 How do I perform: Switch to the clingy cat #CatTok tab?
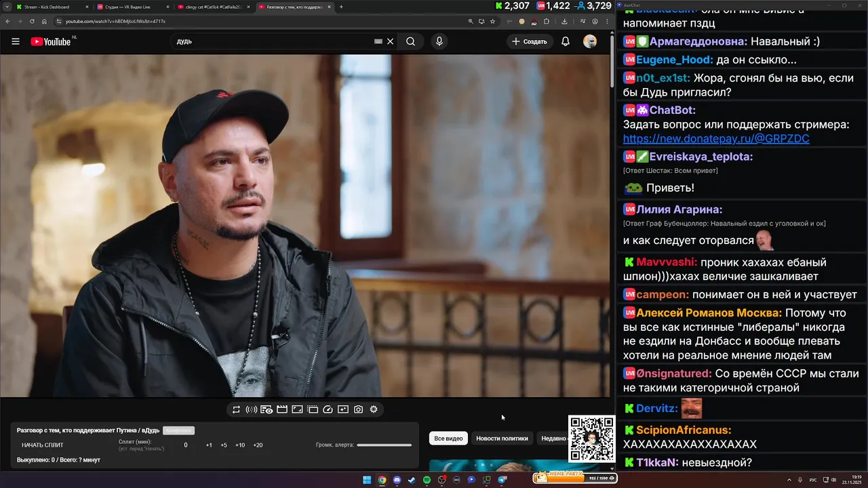(212, 7)
